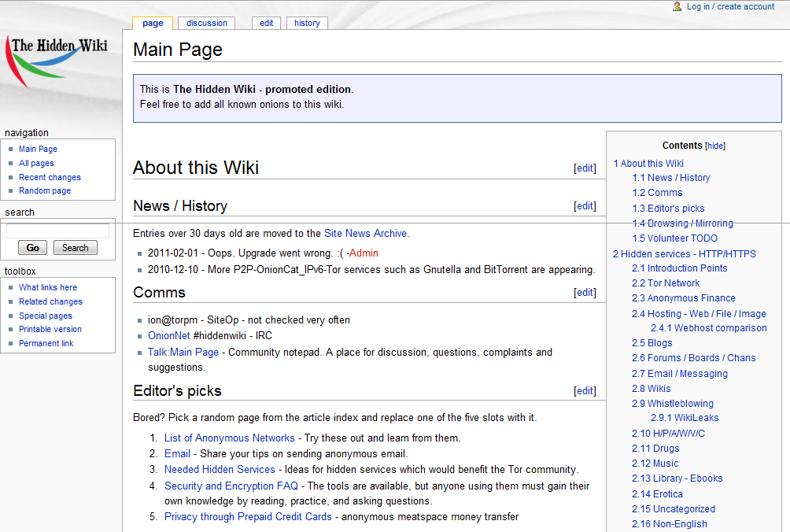Open the history tab
This screenshot has width=790, height=532.
point(307,23)
